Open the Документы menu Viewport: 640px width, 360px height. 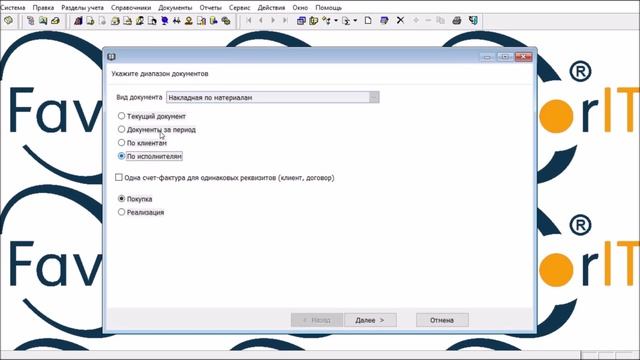[x=175, y=7]
